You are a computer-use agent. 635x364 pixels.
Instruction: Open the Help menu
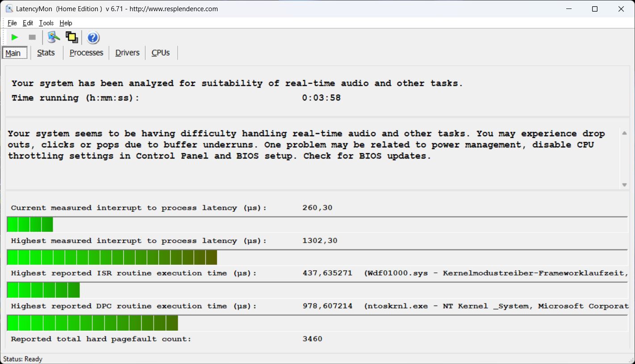click(66, 23)
